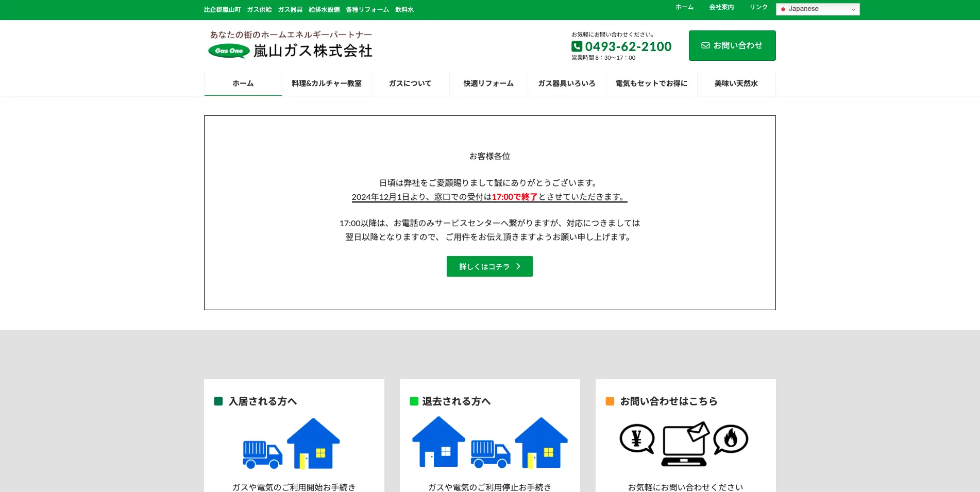This screenshot has width=980, height=492.
Task: Click the moving truck and house illustration under 入居される方へ
Action: [291, 444]
